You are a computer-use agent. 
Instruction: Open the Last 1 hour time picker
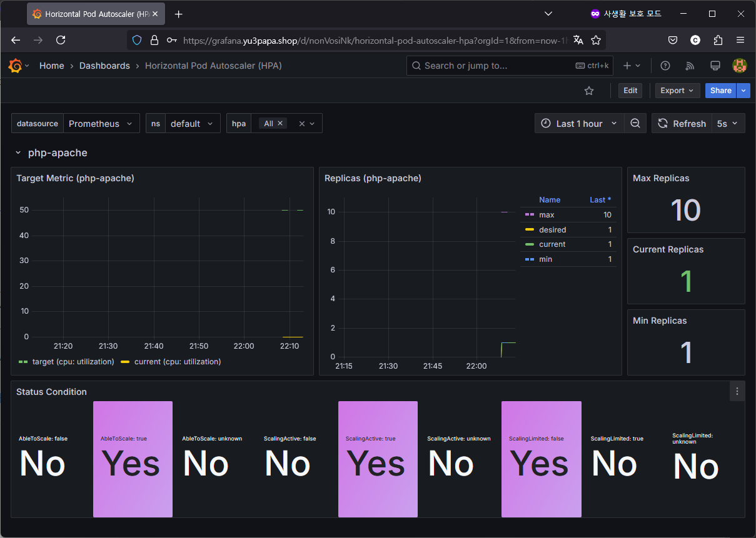pos(580,124)
